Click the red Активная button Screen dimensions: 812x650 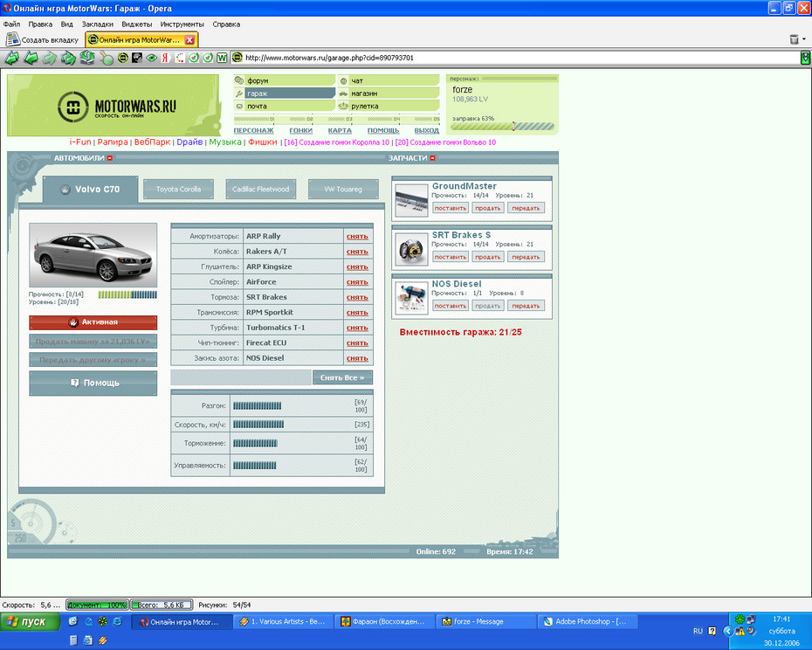(x=93, y=322)
